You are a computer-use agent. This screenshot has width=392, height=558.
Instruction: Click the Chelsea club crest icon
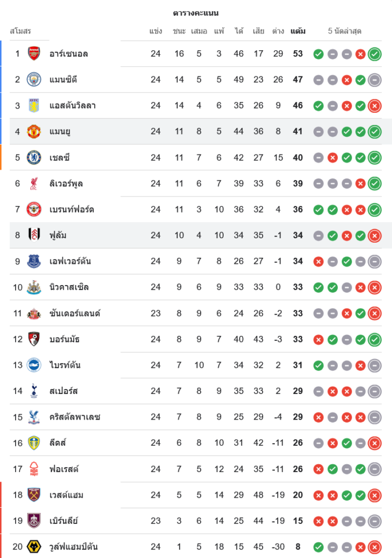pyautogui.click(x=34, y=157)
